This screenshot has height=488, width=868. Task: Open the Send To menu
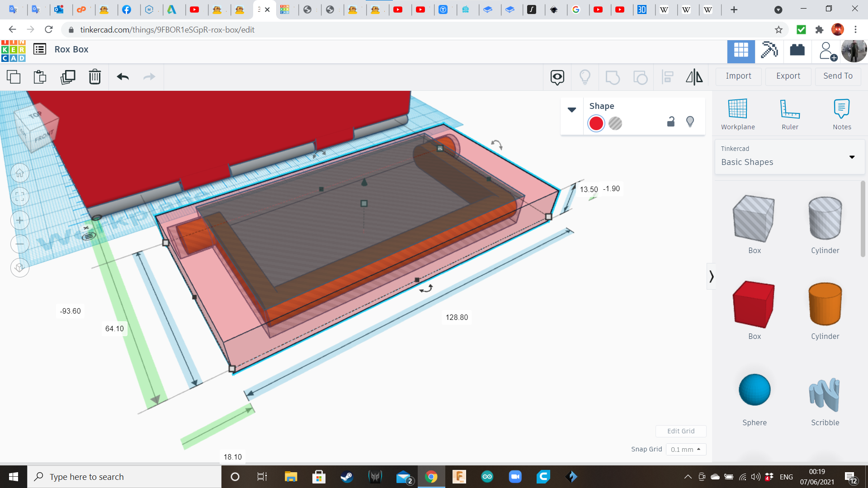point(838,76)
